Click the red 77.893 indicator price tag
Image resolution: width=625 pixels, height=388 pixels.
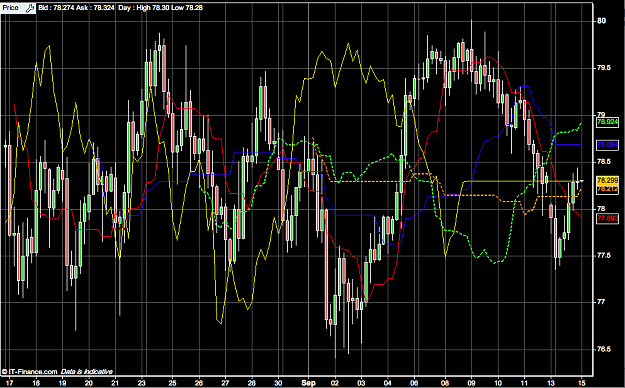pos(607,218)
